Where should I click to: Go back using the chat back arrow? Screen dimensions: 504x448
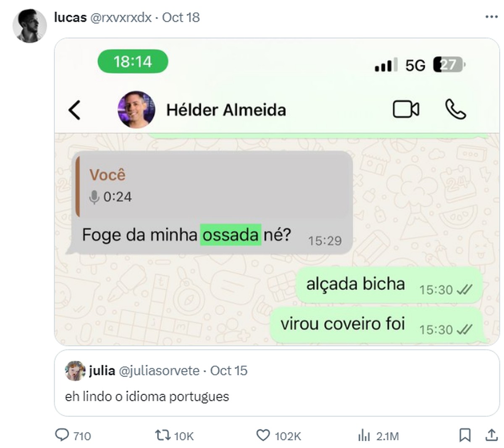click(x=74, y=110)
